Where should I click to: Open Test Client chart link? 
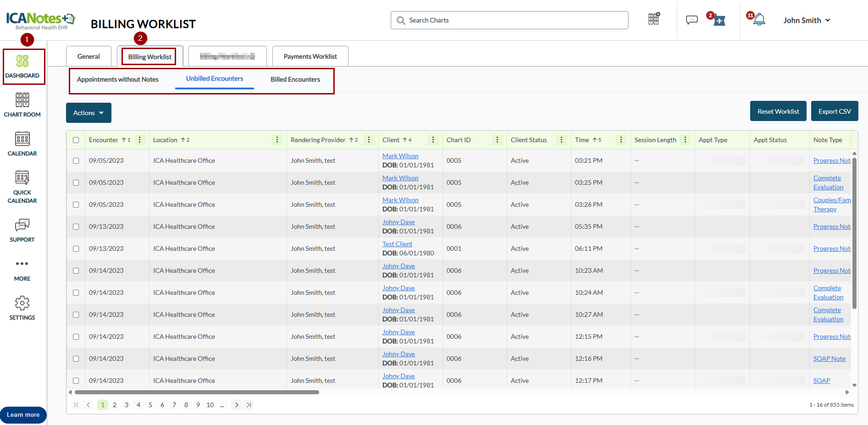(397, 244)
